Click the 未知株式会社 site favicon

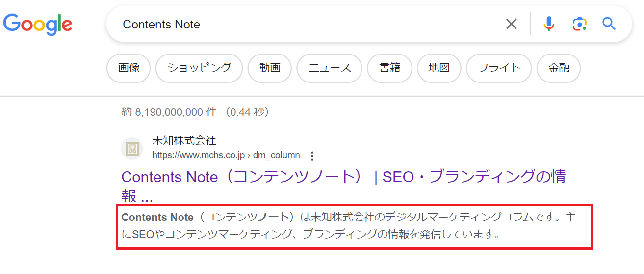131,148
